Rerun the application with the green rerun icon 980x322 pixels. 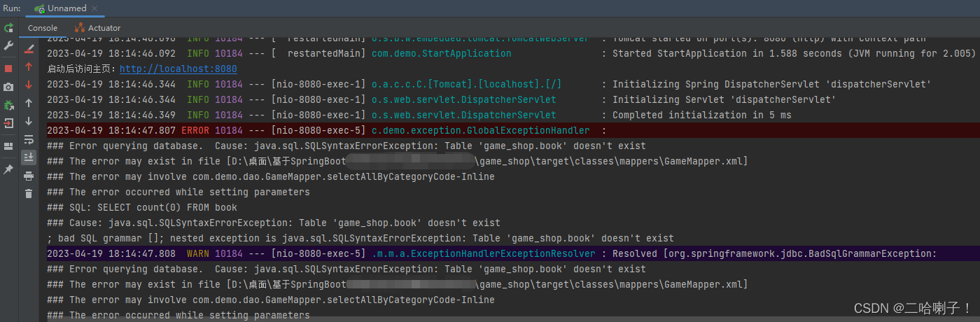8,28
